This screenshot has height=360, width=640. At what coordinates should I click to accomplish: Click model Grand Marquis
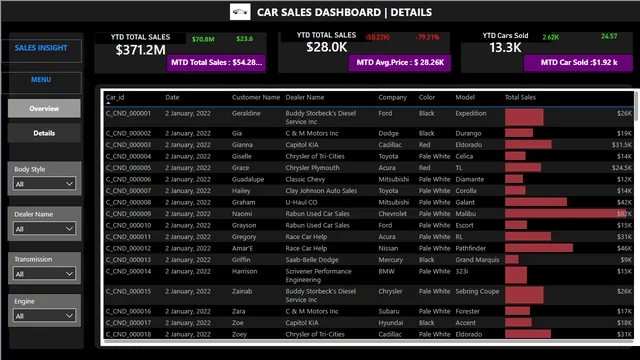point(477,260)
